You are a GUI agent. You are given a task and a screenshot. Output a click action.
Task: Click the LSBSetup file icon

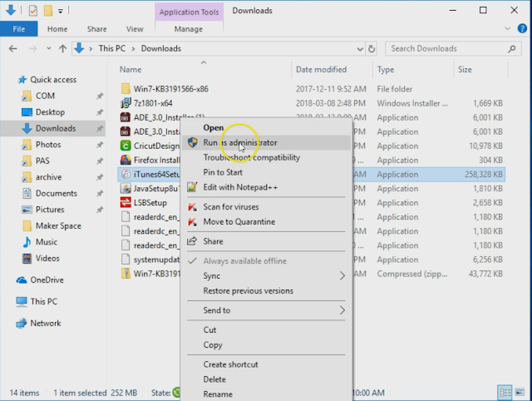(x=126, y=203)
